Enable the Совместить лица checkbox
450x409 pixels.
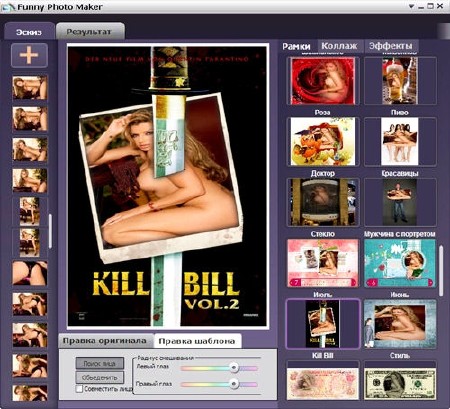79,389
